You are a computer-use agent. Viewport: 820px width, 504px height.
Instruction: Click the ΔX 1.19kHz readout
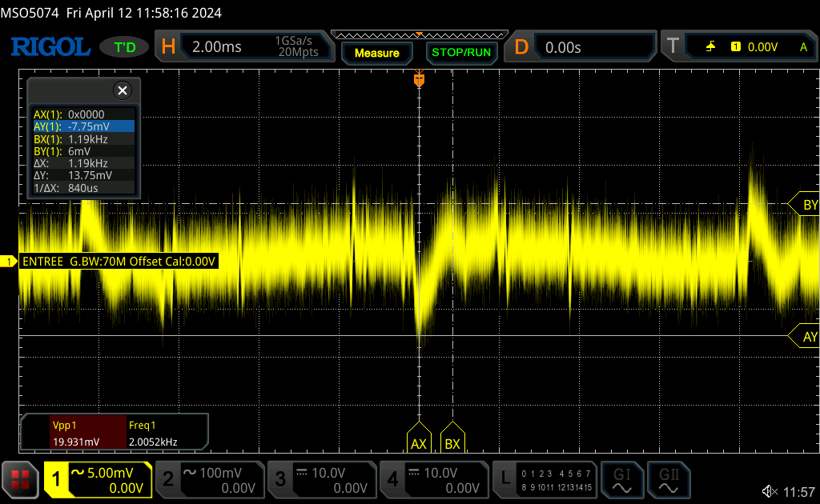coord(83,163)
